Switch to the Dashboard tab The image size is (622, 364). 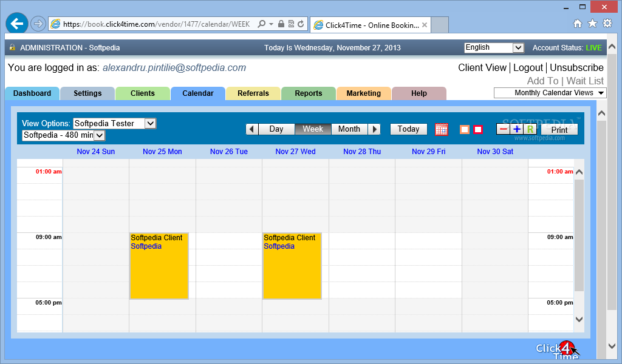32,93
